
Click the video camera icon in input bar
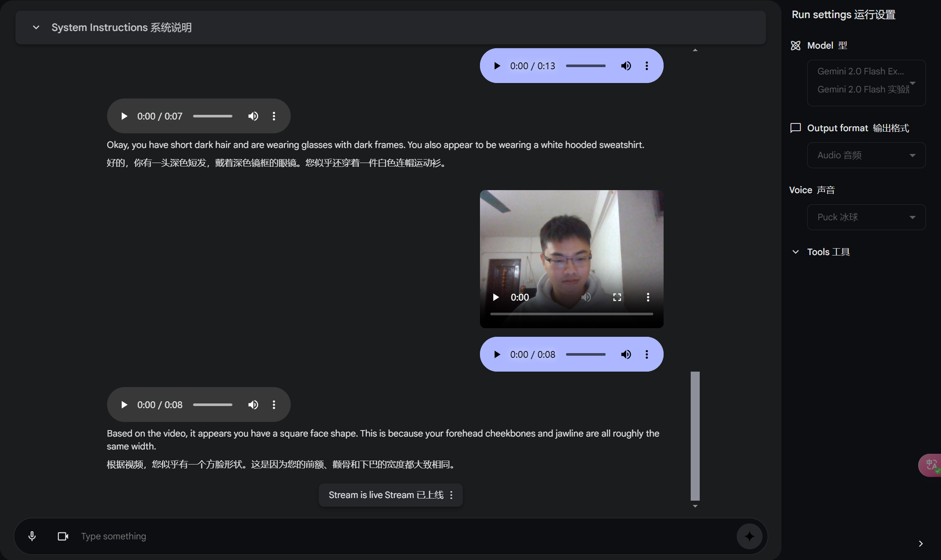[63, 536]
